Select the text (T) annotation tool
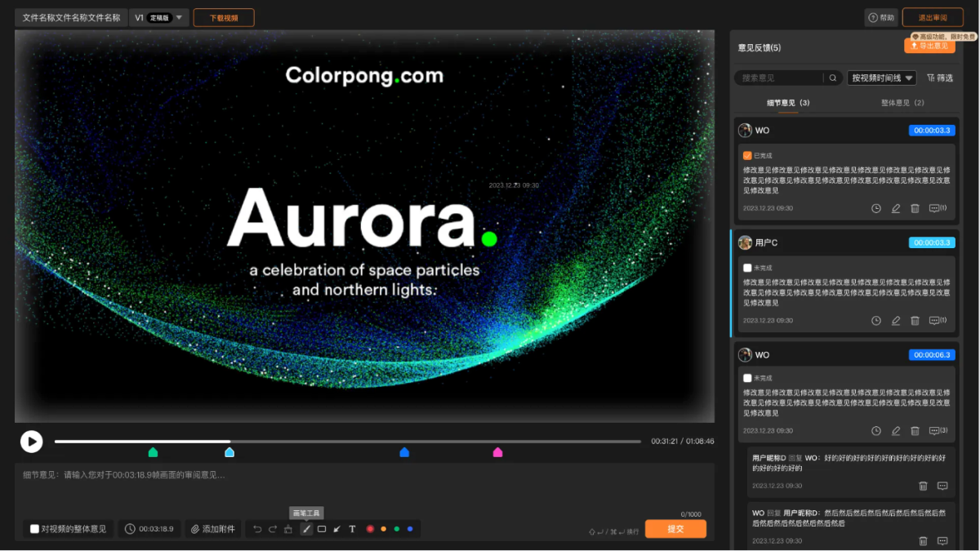Image resolution: width=980 pixels, height=551 pixels. tap(352, 529)
